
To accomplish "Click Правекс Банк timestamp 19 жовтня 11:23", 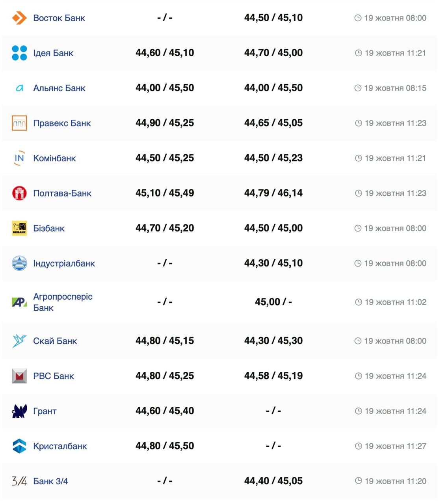I will 395,123.
